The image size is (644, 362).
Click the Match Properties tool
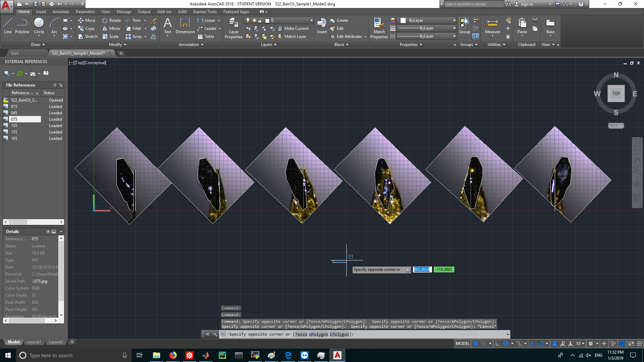379,28
